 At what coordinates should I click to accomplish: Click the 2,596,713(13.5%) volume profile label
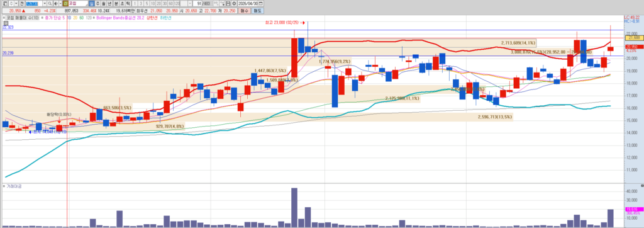[495, 117]
